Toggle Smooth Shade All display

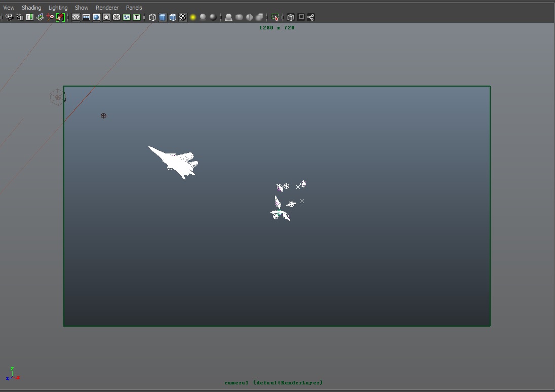[x=163, y=17]
